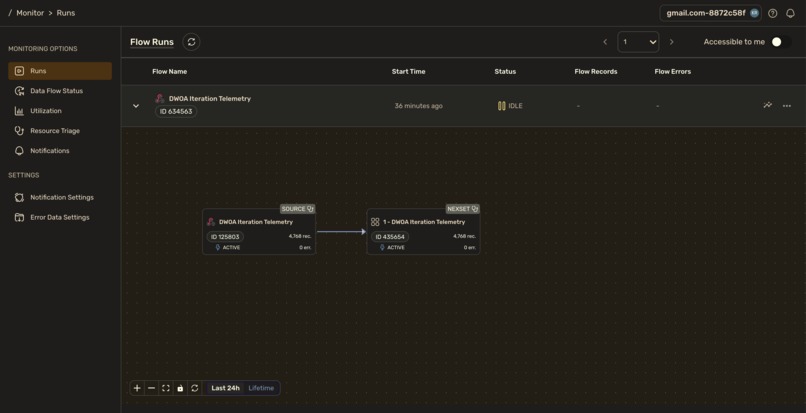Toggle the canvas lock icon
The width and height of the screenshot is (806, 413).
[x=180, y=388]
